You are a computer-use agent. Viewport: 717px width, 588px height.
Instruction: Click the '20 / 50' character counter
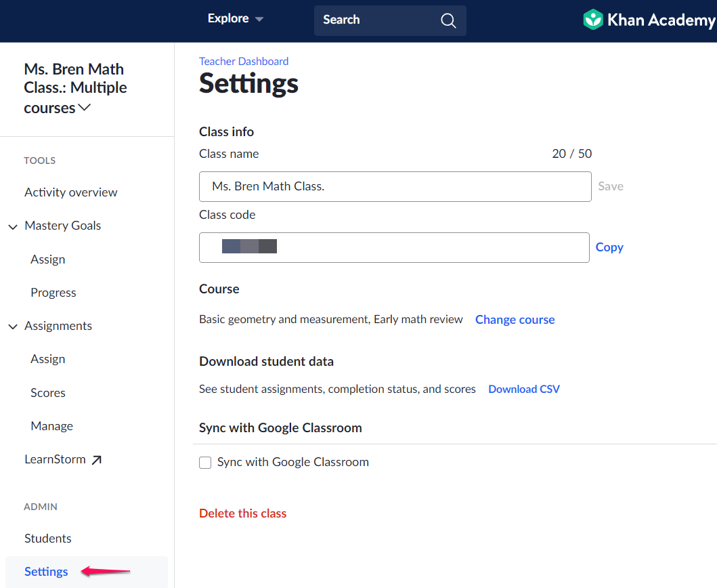pyautogui.click(x=571, y=154)
